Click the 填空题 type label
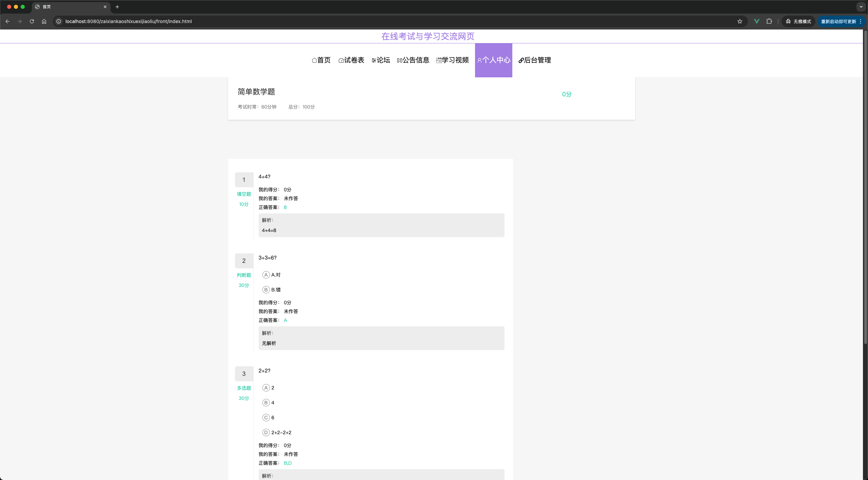Viewport: 868px width, 480px height. (x=244, y=194)
